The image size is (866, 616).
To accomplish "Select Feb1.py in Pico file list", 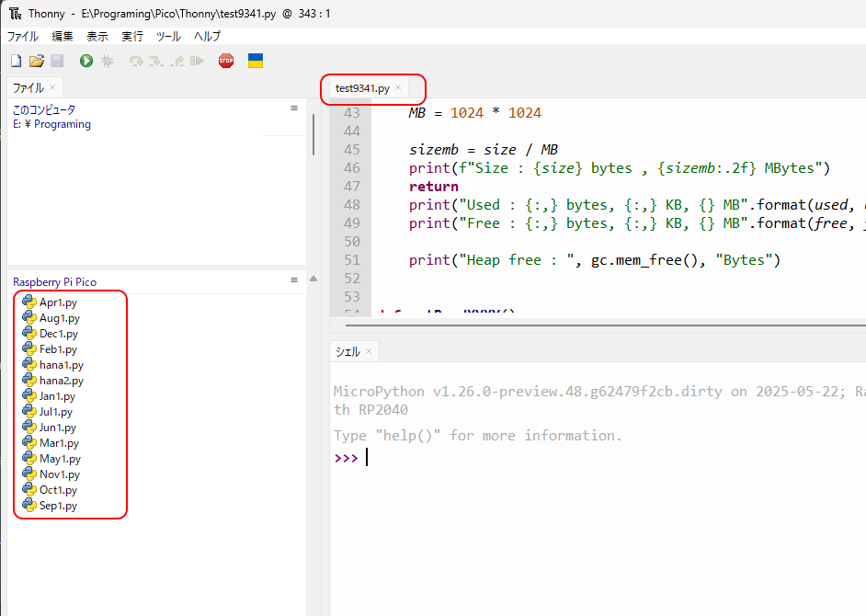I will (x=58, y=349).
